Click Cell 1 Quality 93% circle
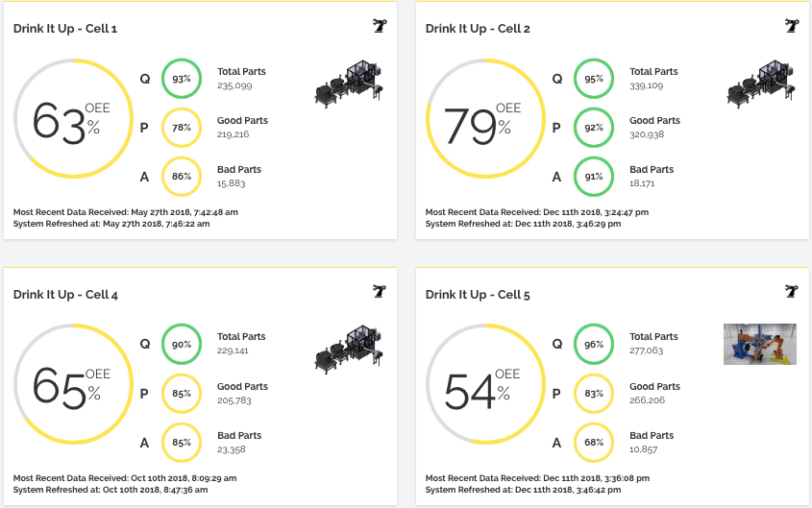This screenshot has height=508, width=812. tap(182, 79)
